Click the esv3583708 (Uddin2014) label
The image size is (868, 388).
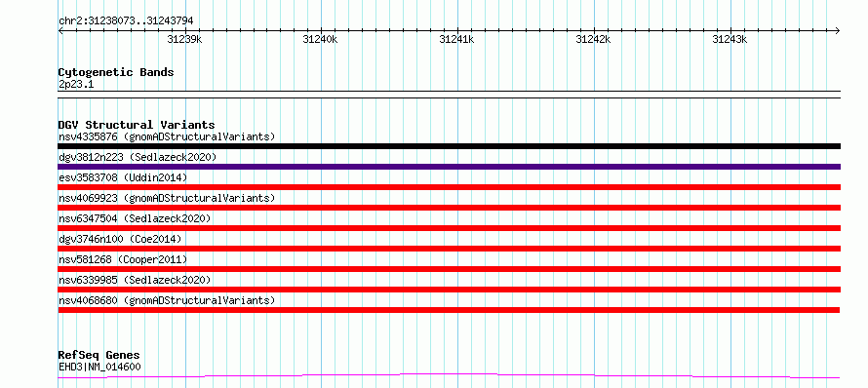123,177
